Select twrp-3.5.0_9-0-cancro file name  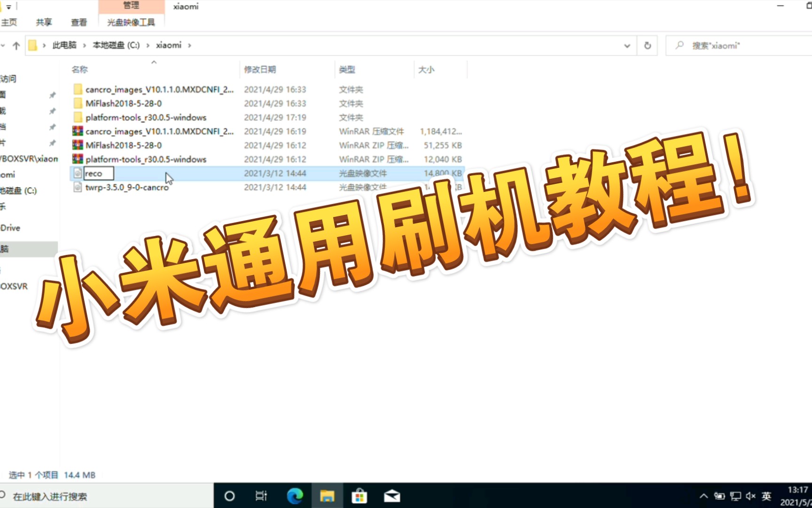click(127, 187)
